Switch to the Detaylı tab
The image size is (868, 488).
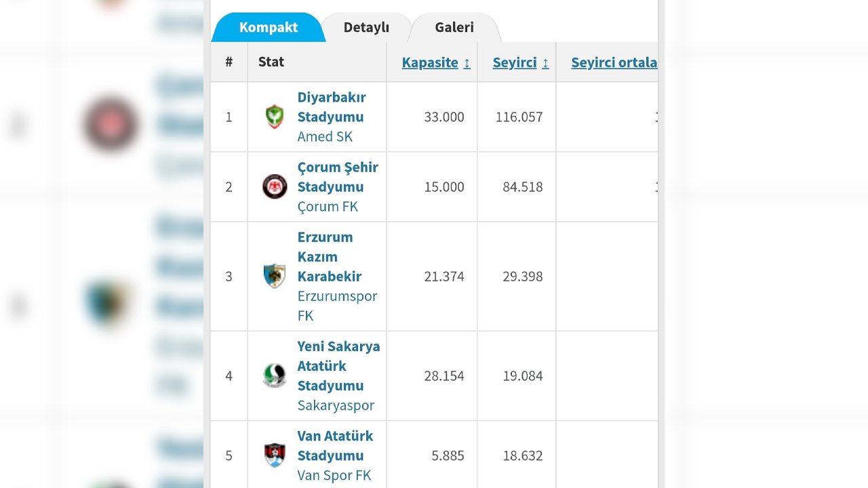(366, 27)
